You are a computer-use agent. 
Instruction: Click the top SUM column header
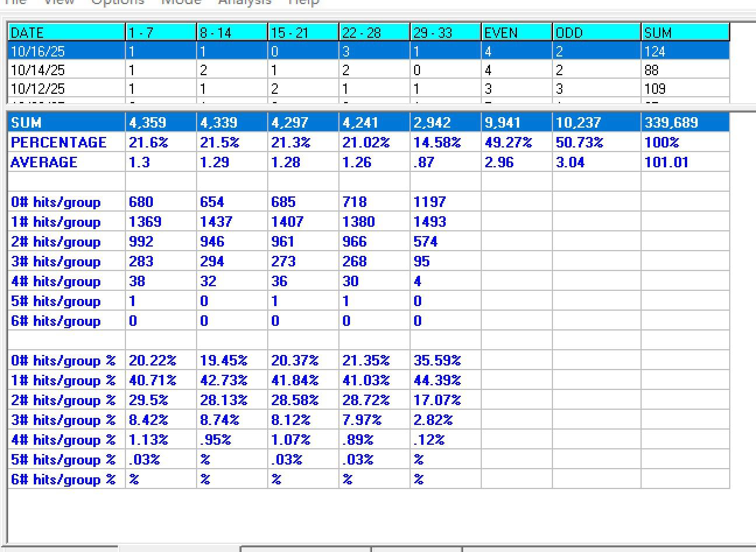point(685,33)
